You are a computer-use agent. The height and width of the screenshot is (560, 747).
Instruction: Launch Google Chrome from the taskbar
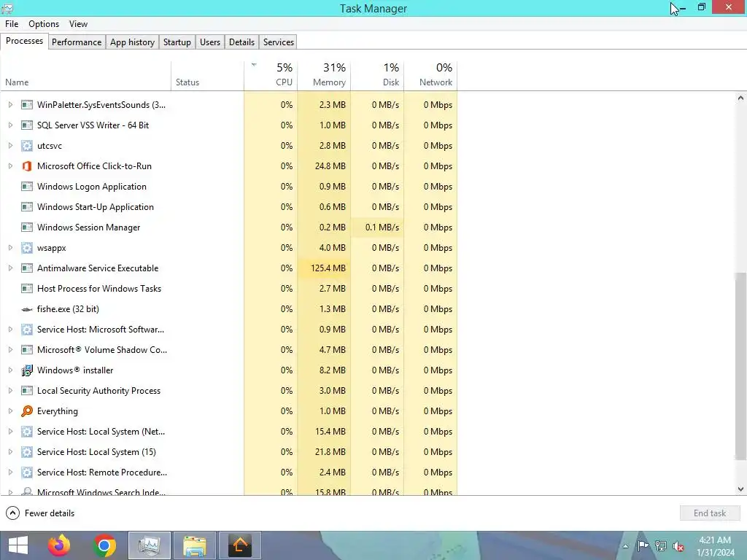104,545
